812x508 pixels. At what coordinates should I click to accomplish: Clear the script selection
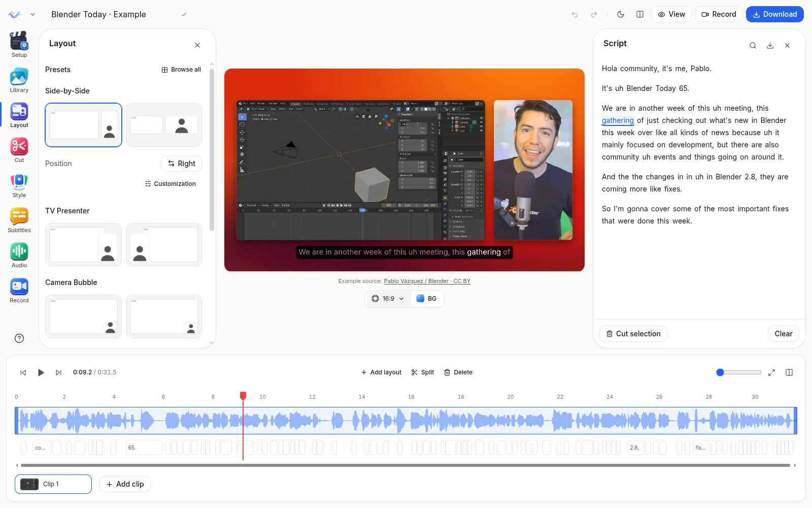(x=784, y=334)
